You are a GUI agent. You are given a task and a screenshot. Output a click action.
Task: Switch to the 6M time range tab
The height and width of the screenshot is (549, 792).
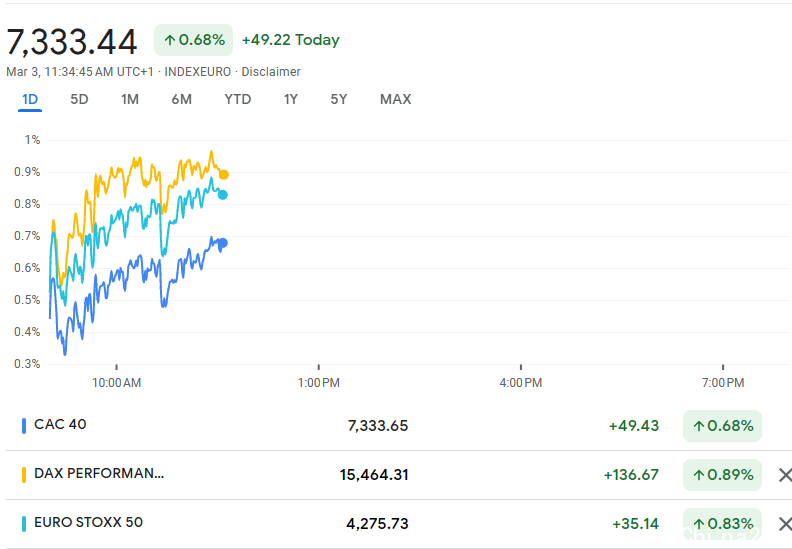pyautogui.click(x=181, y=99)
